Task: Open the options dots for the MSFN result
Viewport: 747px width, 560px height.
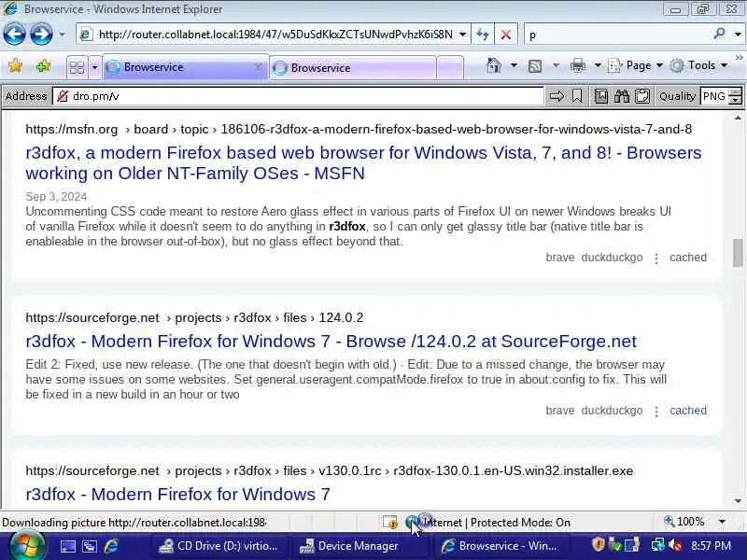Action: 656,259
